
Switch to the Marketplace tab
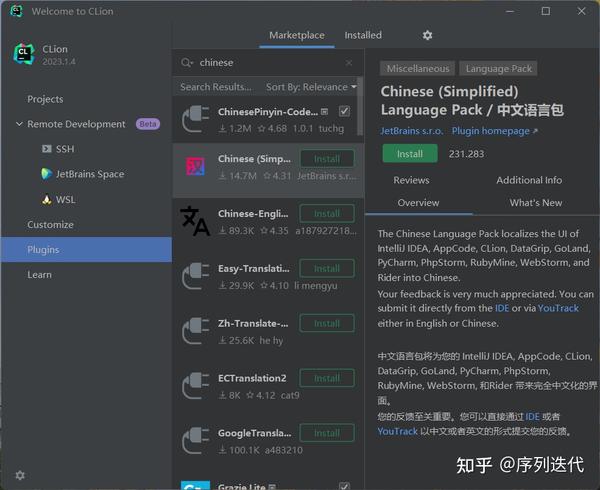click(x=297, y=35)
